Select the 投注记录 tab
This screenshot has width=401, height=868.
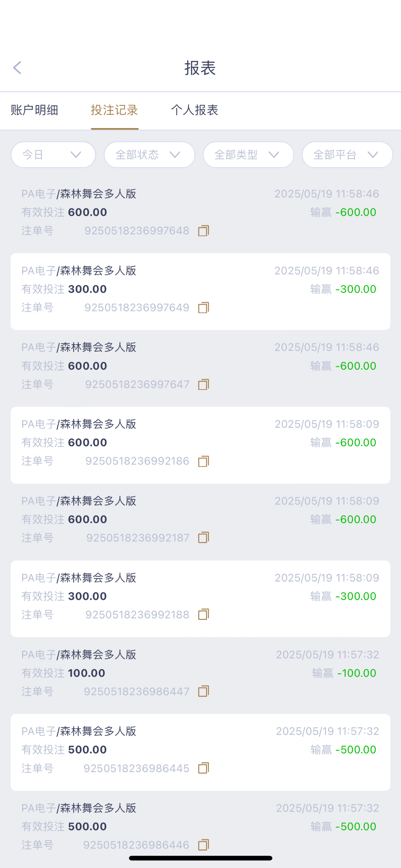[115, 110]
